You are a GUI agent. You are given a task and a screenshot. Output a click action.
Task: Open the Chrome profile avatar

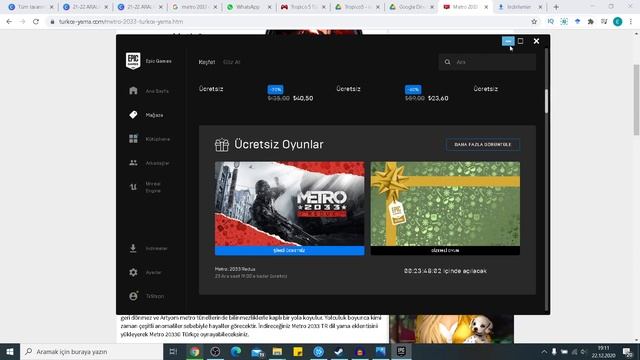point(618,22)
